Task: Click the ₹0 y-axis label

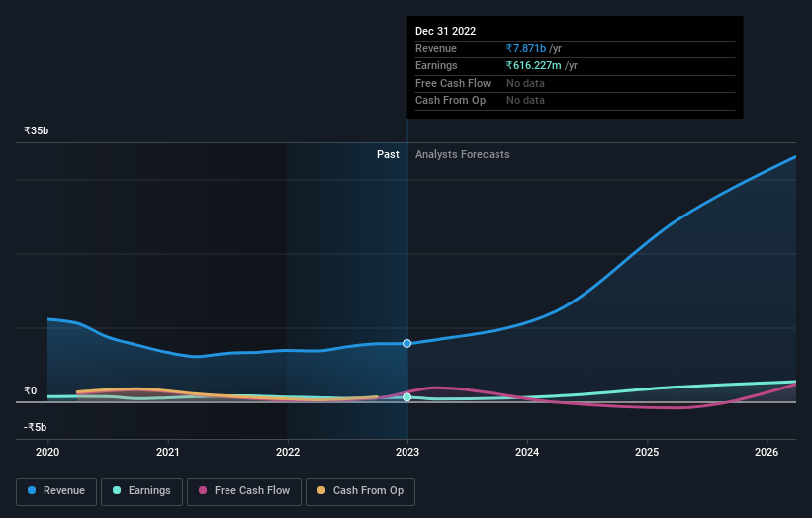Action: point(31,390)
